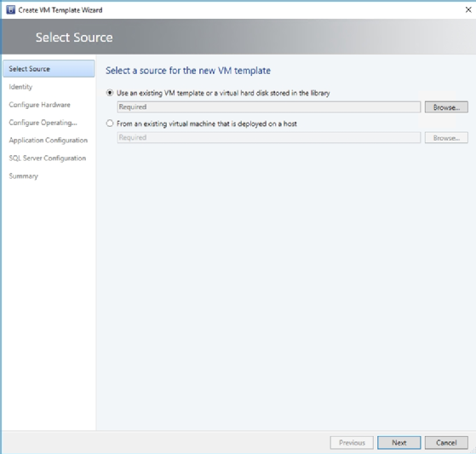Open Application Configuration step

(49, 141)
